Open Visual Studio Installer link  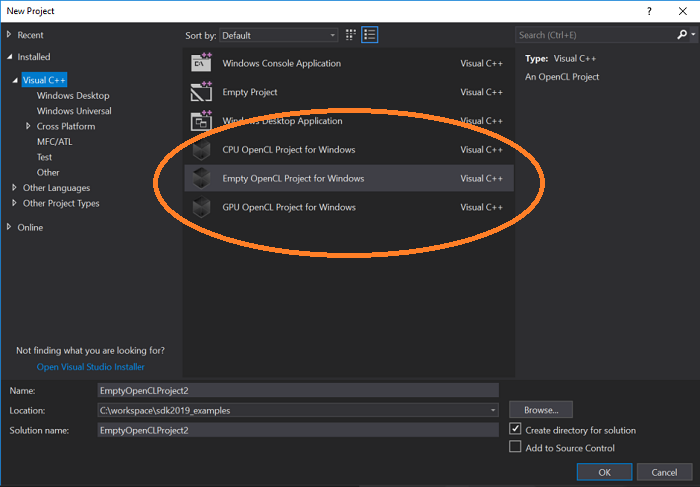tap(91, 366)
